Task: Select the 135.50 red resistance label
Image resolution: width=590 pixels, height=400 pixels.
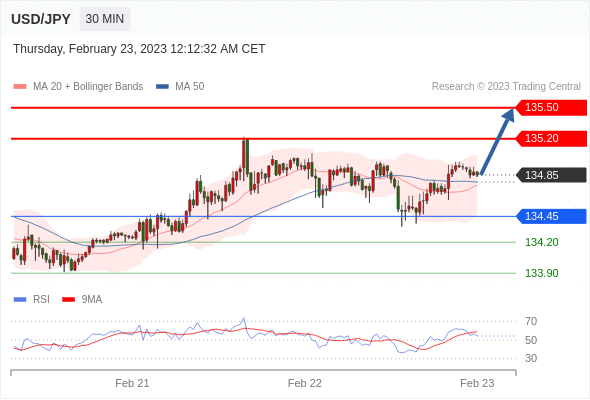Action: coord(551,108)
